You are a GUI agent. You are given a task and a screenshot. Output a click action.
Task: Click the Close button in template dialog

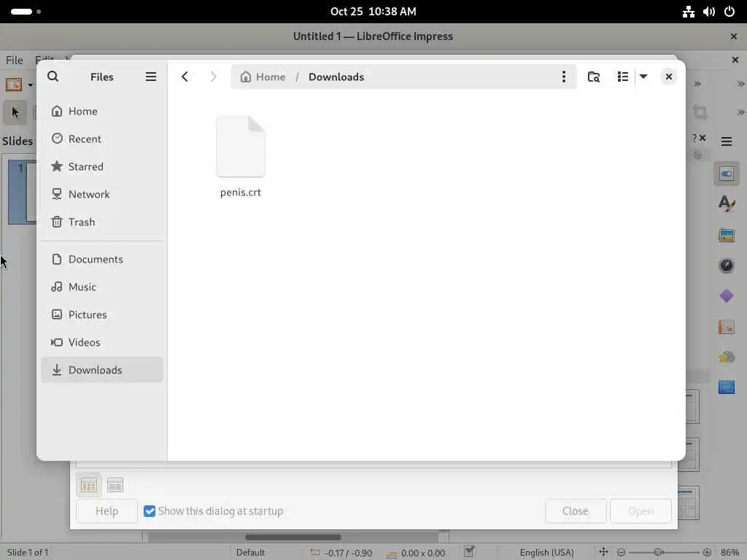tap(575, 511)
